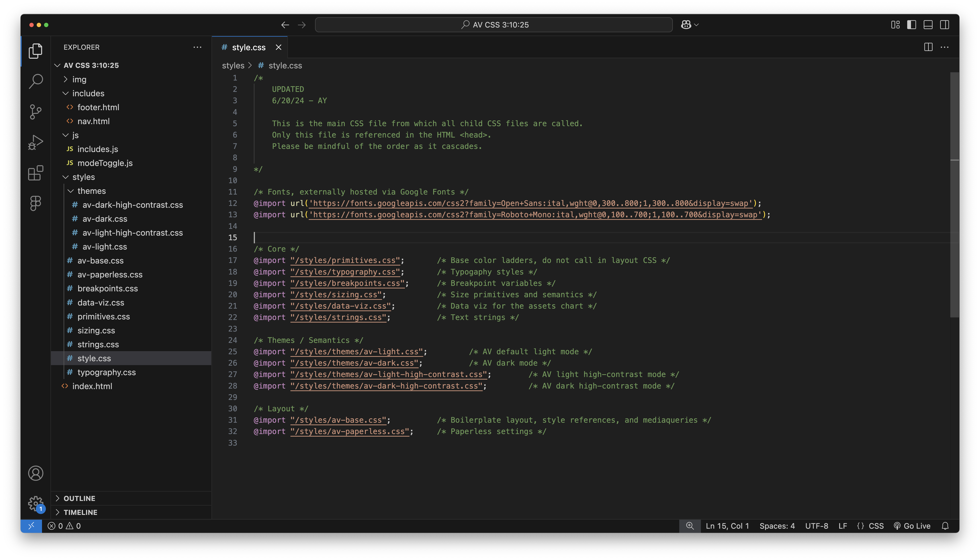The height and width of the screenshot is (560, 980).
Task: Change the UTF-8 encoding
Action: point(817,526)
